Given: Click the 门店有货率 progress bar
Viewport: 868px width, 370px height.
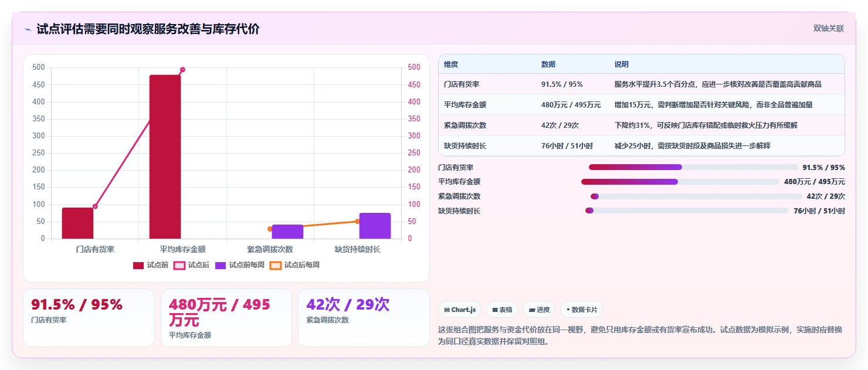Looking at the screenshot, I should point(693,167).
